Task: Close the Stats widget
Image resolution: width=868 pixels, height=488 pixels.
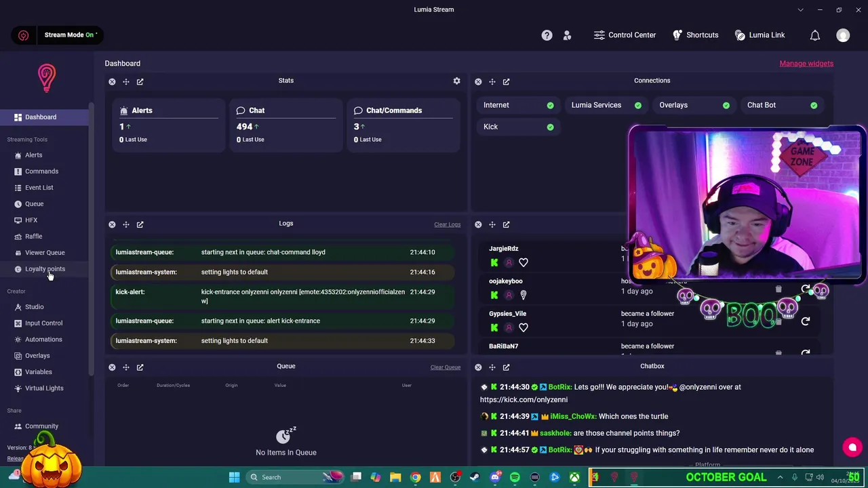Action: (x=112, y=82)
